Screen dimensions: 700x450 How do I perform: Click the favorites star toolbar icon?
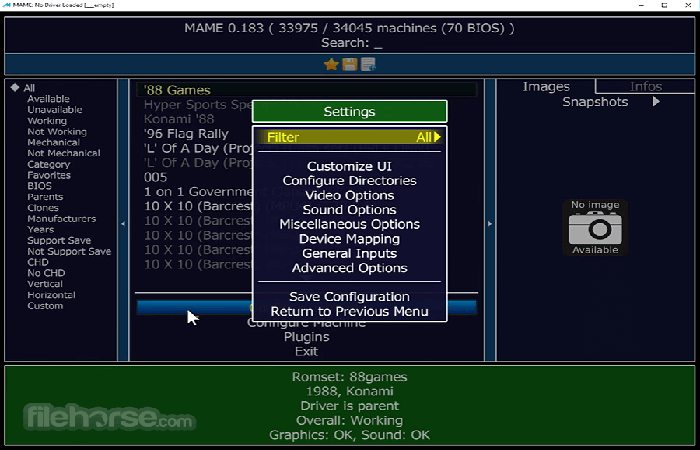pyautogui.click(x=331, y=65)
